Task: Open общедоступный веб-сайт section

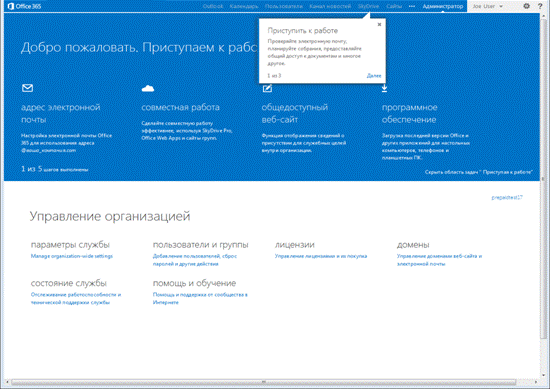Action: pyautogui.click(x=295, y=113)
